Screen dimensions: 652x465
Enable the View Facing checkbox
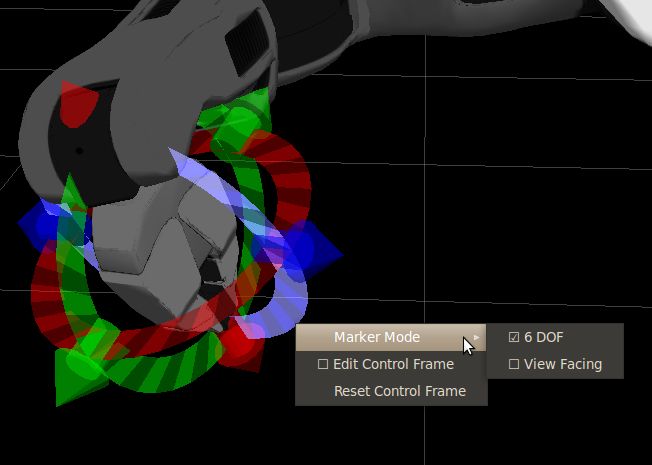click(514, 365)
